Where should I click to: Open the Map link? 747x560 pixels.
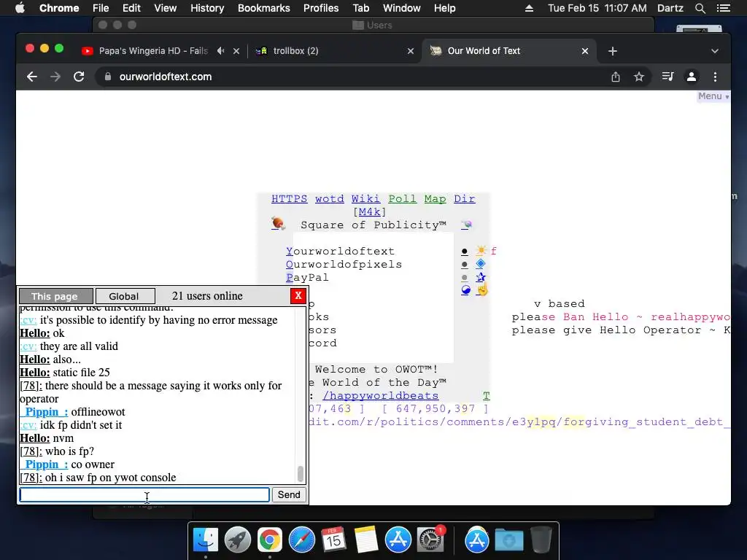pos(435,198)
